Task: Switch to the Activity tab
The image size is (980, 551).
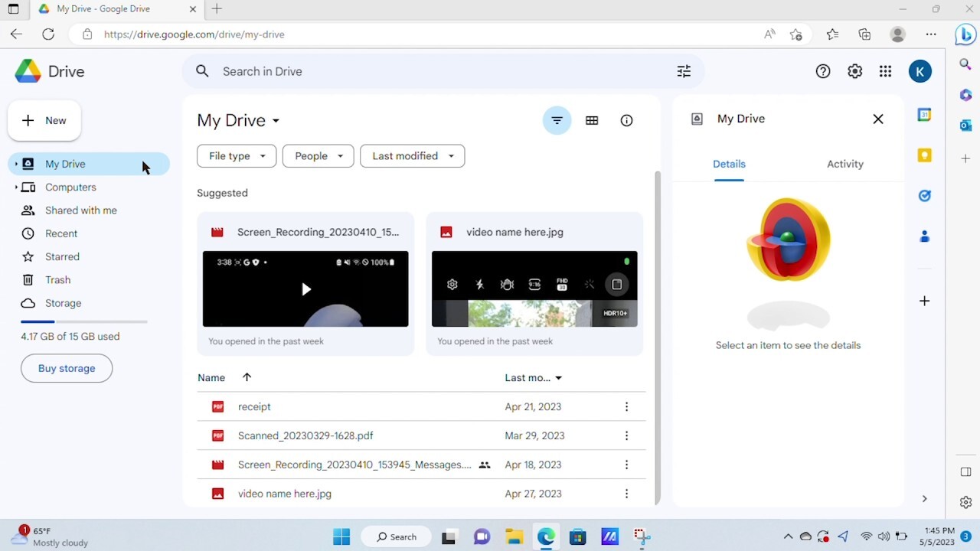Action: click(x=844, y=164)
